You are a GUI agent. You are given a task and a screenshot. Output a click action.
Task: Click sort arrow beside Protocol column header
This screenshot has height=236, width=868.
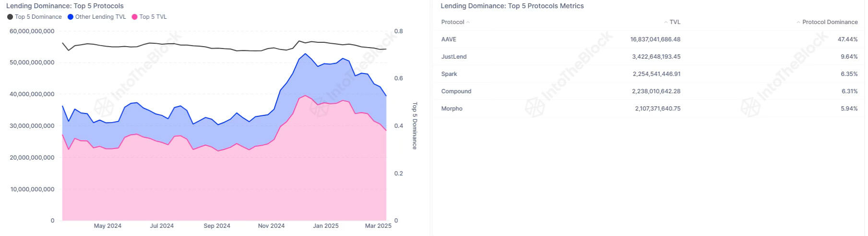468,22
